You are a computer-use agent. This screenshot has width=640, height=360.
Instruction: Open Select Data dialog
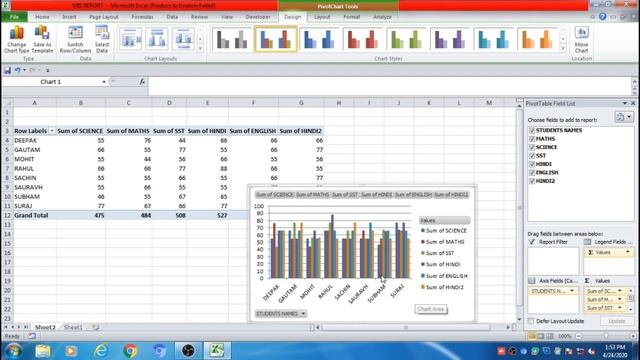click(x=102, y=40)
